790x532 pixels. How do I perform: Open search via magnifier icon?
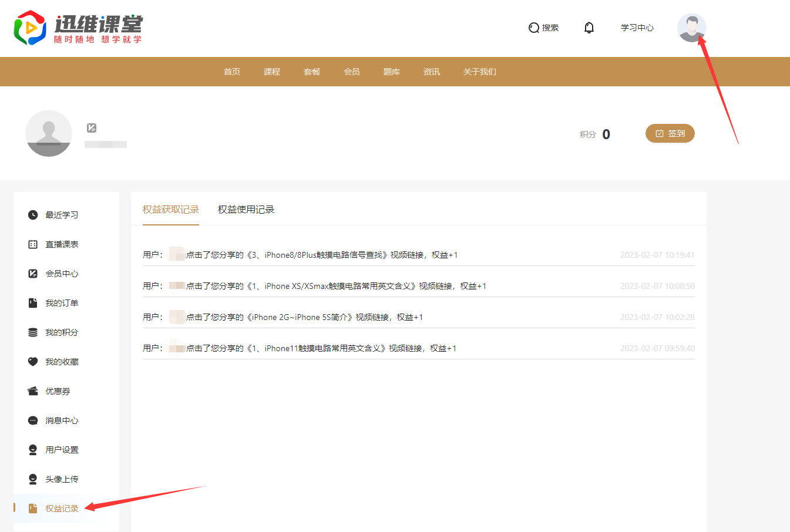pyautogui.click(x=534, y=28)
